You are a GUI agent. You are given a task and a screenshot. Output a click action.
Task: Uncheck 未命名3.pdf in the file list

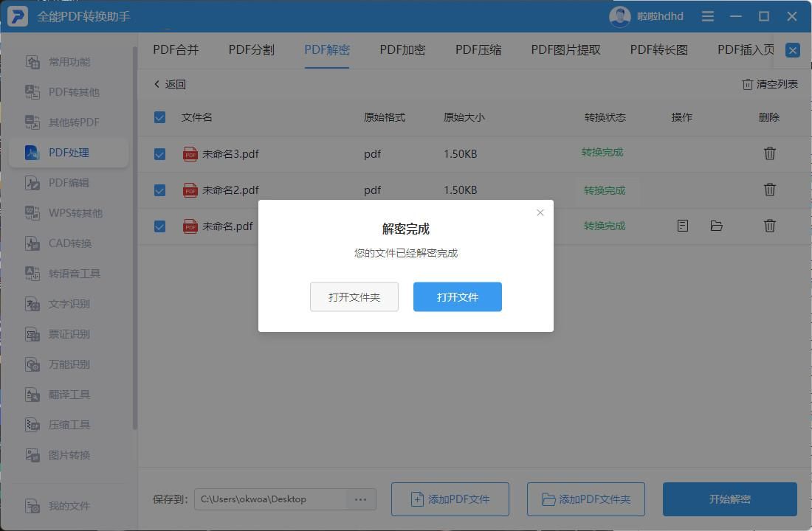pyautogui.click(x=159, y=153)
